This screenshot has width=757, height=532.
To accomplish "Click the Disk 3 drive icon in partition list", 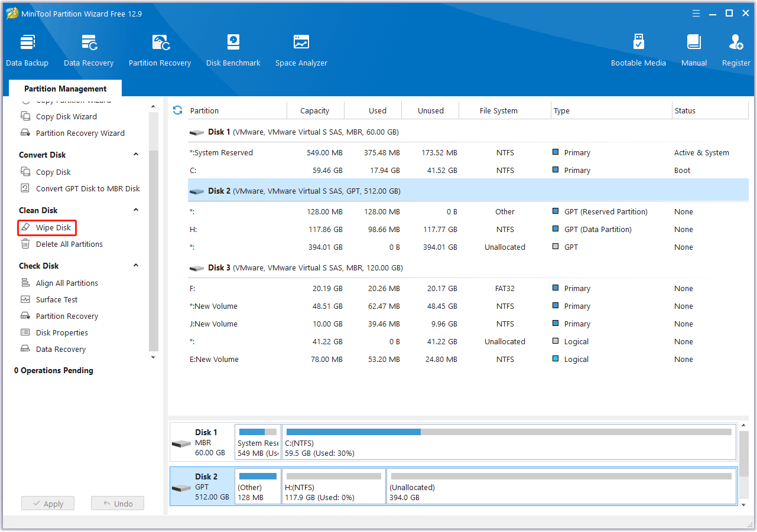I will click(x=197, y=268).
